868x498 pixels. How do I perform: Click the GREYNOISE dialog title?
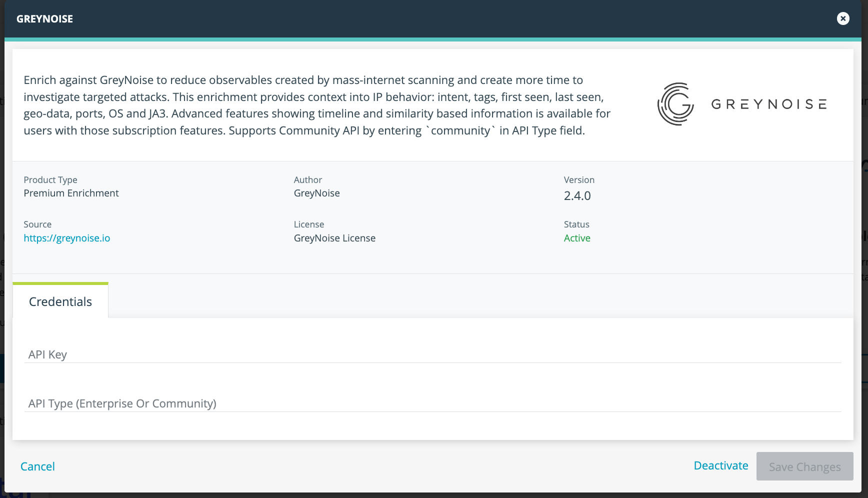pos(45,19)
